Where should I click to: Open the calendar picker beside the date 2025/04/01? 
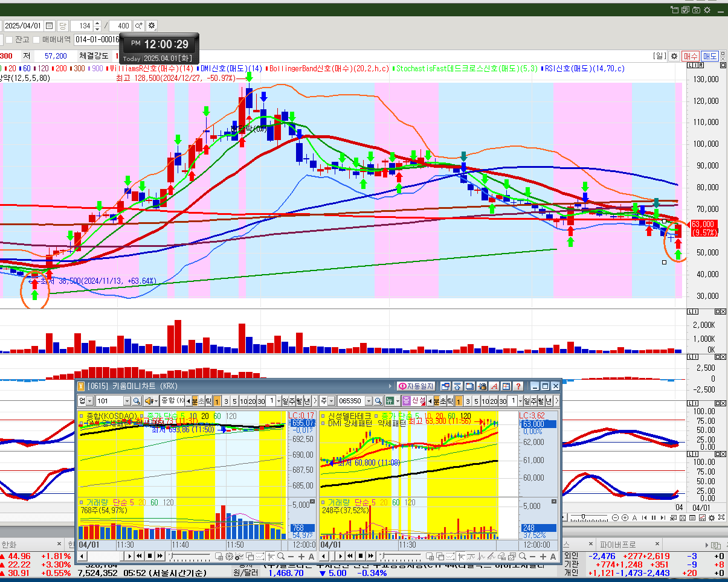click(49, 26)
